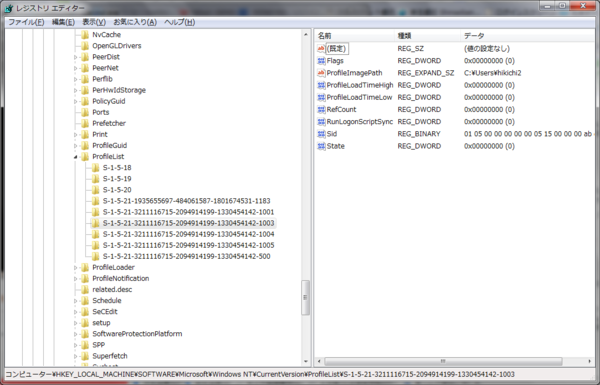Viewport: 600px width, 385px height.
Task: Click the string icon of the (既定) value
Action: pos(321,49)
